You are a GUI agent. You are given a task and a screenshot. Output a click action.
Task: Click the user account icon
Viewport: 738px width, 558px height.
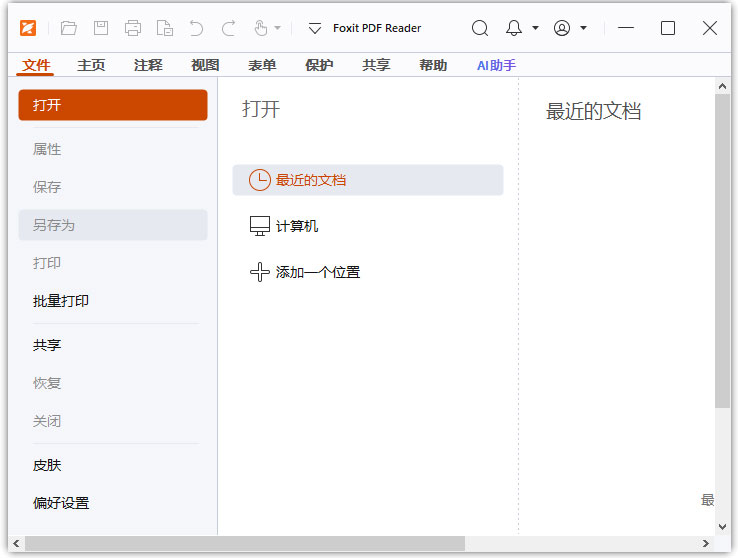pos(562,28)
